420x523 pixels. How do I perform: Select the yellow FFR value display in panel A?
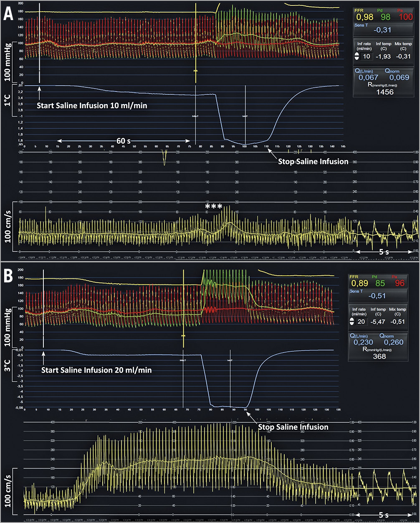point(364,16)
